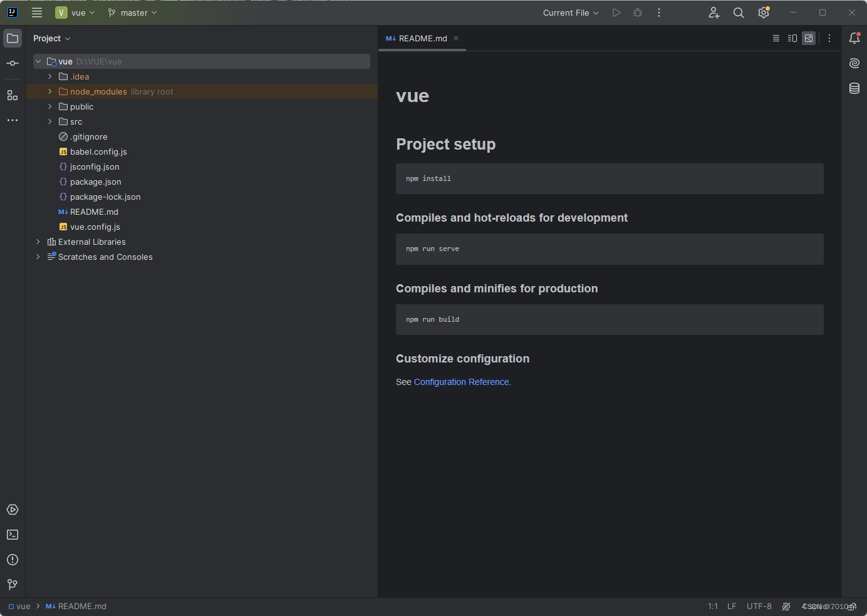Open the Services run tool window

pos(13,510)
